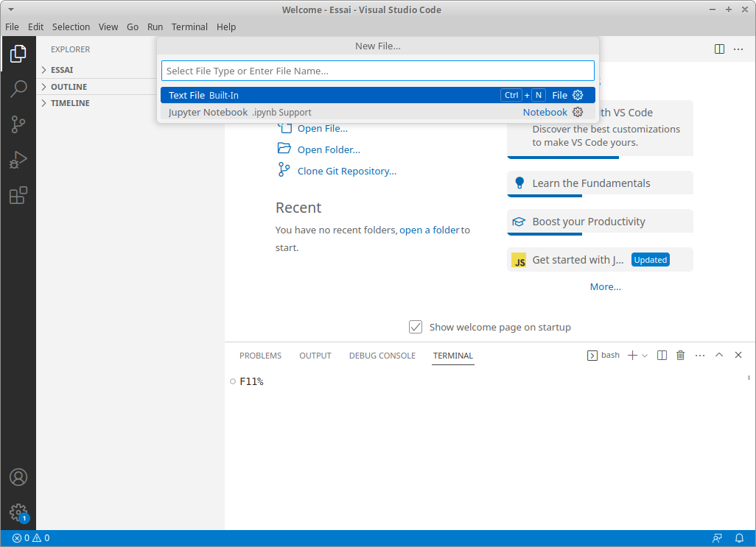Image resolution: width=756 pixels, height=547 pixels.
Task: Open the Terminal menu
Action: [x=189, y=27]
